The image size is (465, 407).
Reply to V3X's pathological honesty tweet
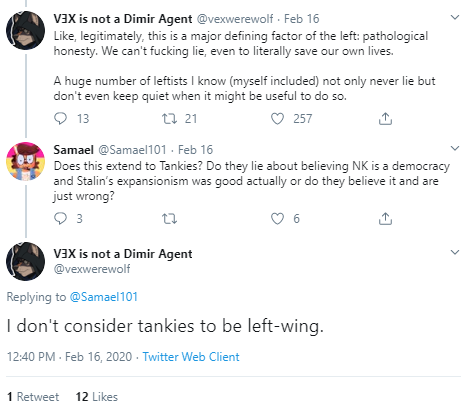[61, 118]
